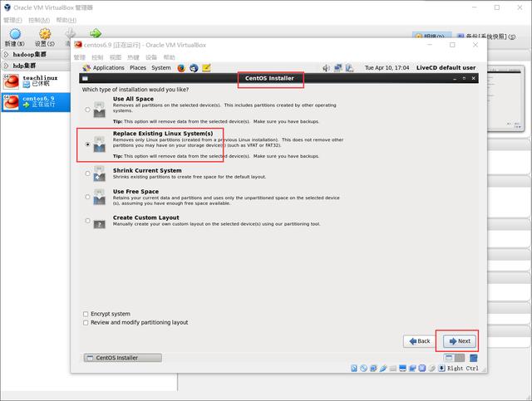Viewport: 532px width, 401px height.
Task: Launch Firefox from the CentOS panel
Action: (181, 68)
